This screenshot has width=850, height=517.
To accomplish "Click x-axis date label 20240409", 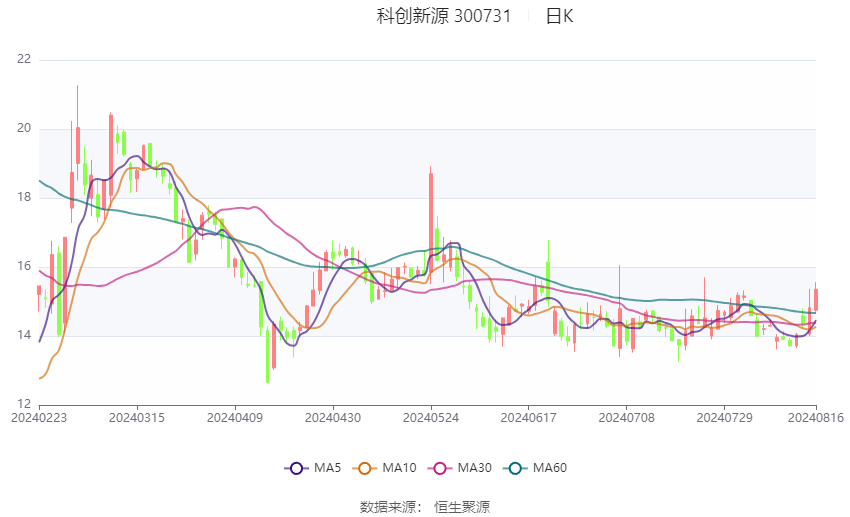I will [x=235, y=418].
